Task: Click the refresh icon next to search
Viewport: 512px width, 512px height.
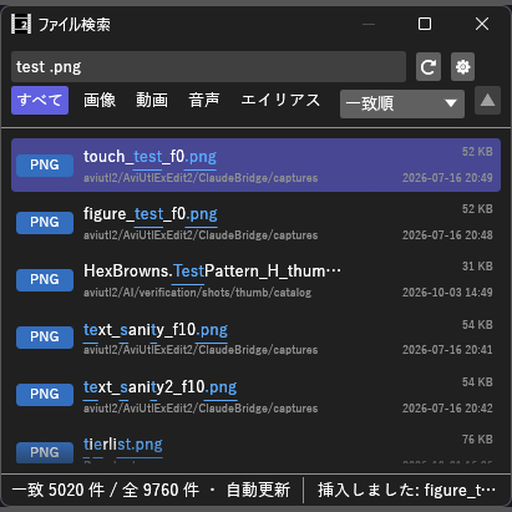Action: coord(428,67)
